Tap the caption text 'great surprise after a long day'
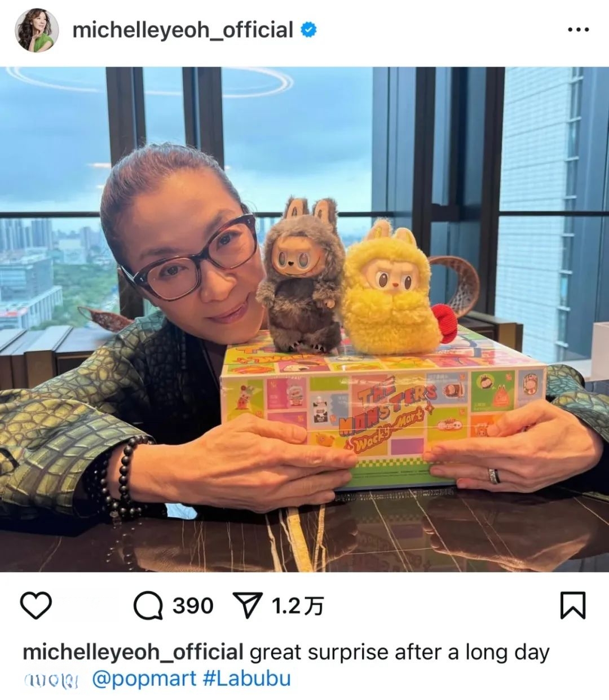The height and width of the screenshot is (700, 609). [x=399, y=653]
